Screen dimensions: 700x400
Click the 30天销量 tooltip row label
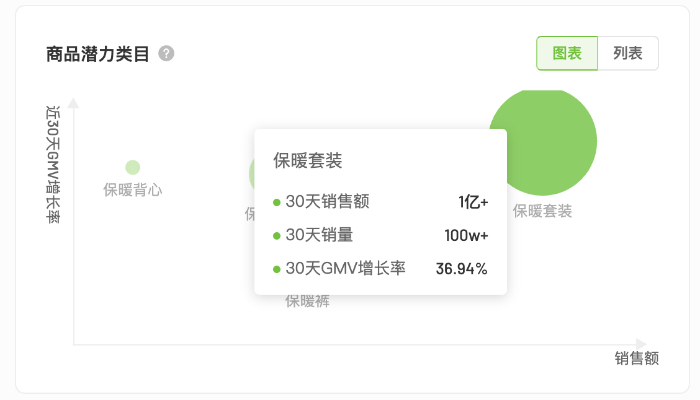[x=319, y=235]
